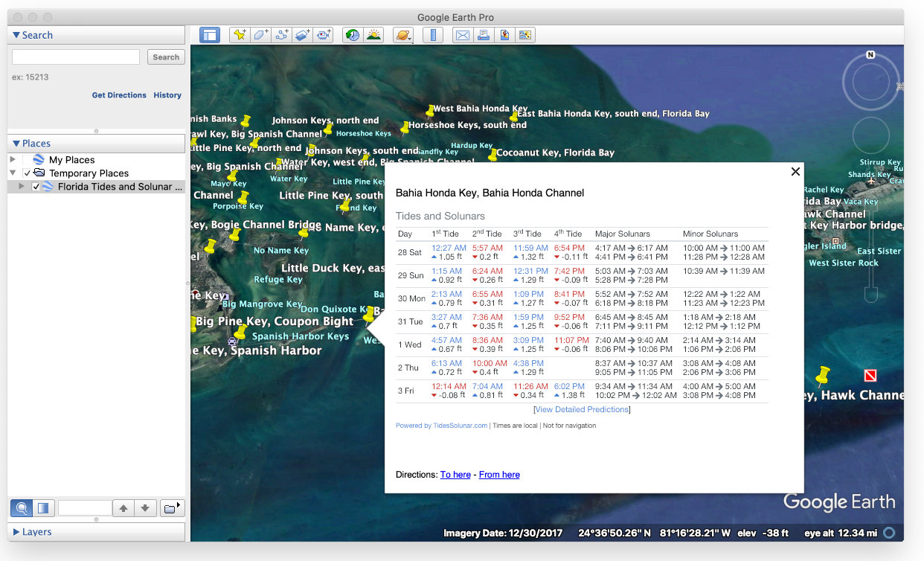The height and width of the screenshot is (561, 924).
Task: Click the Add Placemark pushpin icon
Action: (239, 35)
